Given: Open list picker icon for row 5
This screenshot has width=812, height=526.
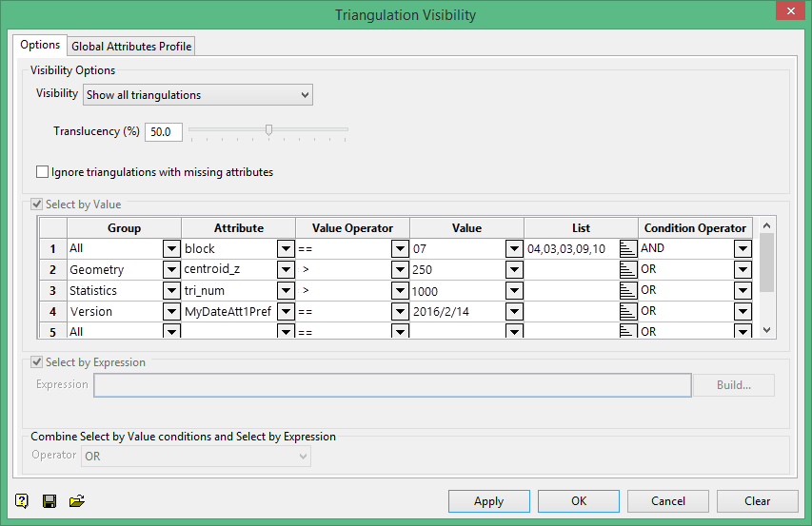Looking at the screenshot, I should (x=628, y=331).
